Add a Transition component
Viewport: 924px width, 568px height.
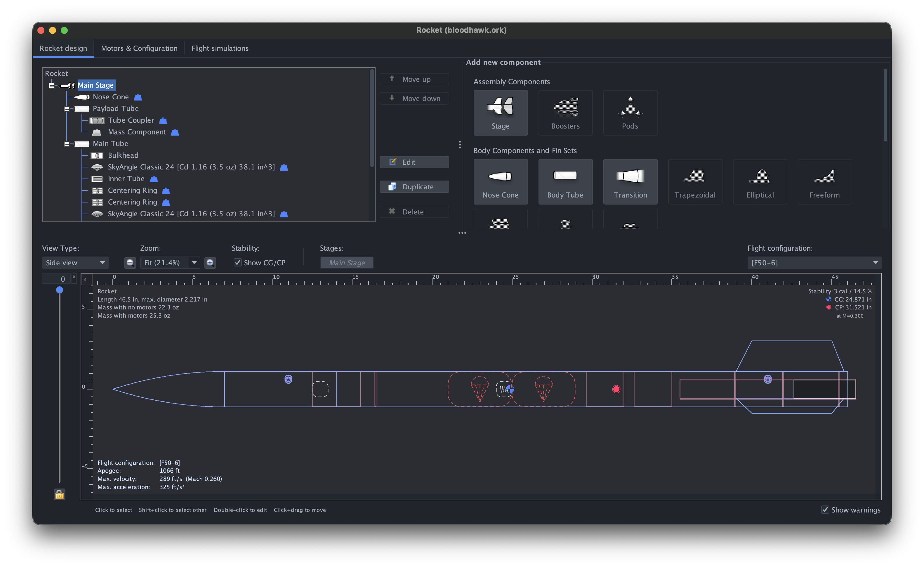pos(630,181)
